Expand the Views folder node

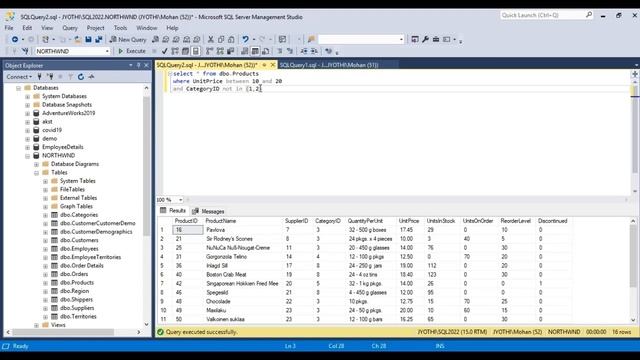tap(36, 325)
